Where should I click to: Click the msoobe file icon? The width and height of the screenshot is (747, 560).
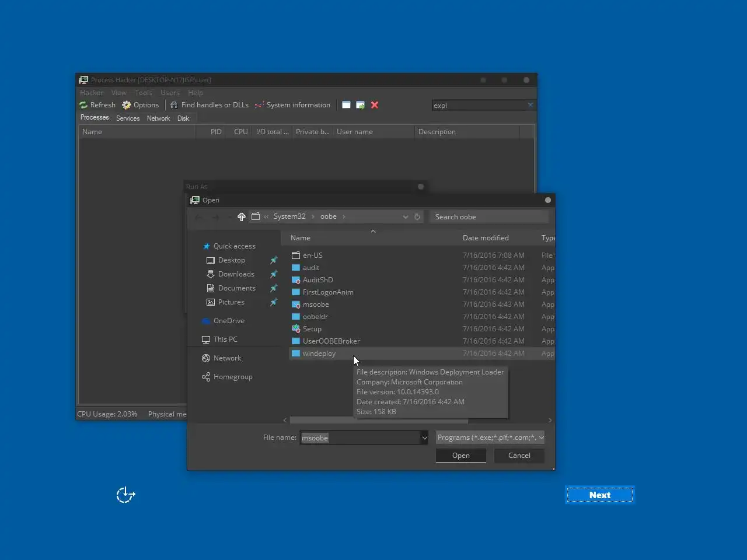point(296,304)
